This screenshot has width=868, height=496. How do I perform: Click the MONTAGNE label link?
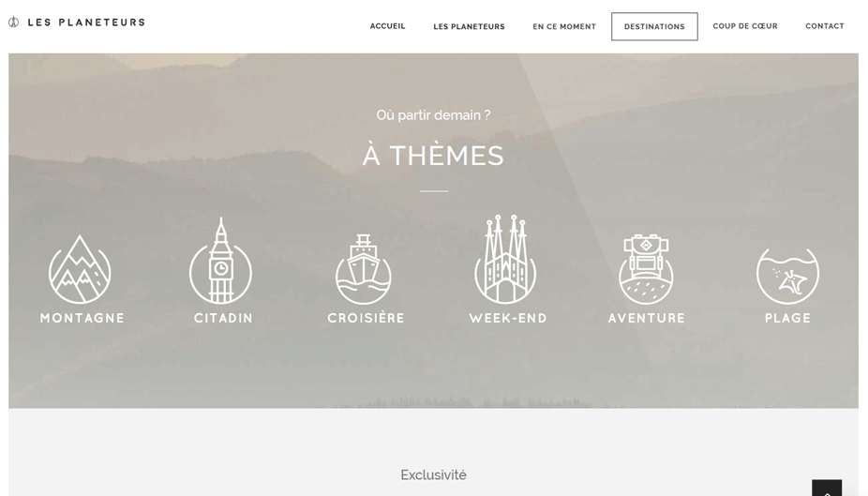pos(82,318)
